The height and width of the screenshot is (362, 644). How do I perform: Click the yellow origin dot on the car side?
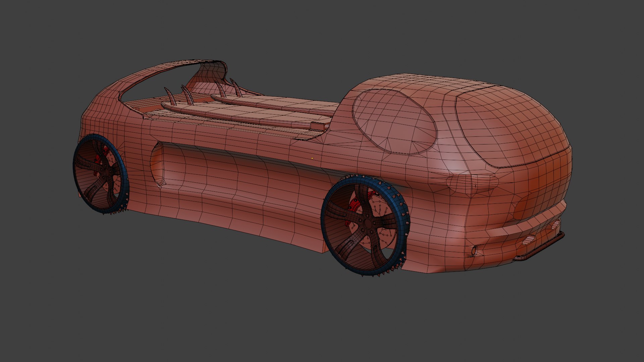coord(312,158)
